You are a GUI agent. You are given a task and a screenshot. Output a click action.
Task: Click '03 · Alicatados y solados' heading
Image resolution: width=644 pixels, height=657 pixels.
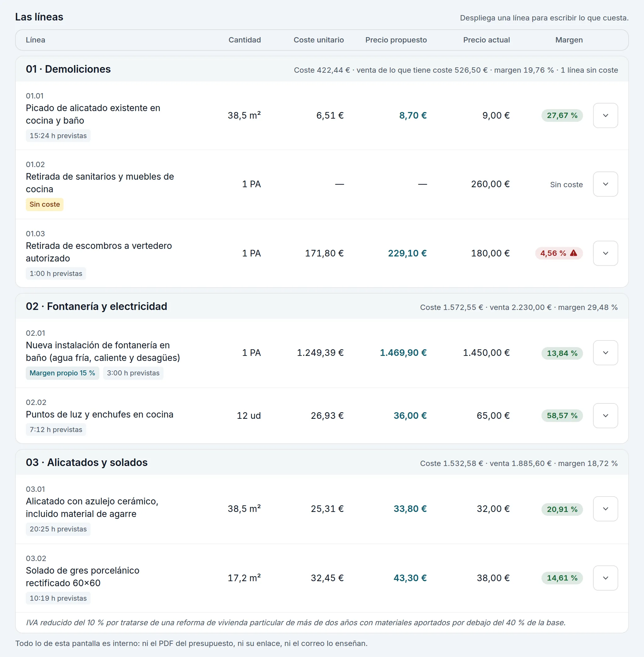(x=86, y=462)
